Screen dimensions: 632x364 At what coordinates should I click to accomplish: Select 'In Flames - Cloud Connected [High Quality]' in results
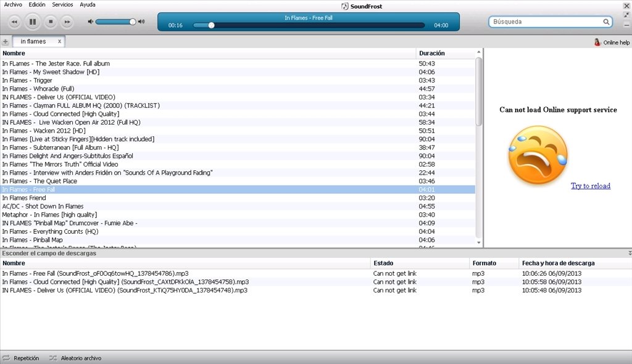[x=238, y=114]
